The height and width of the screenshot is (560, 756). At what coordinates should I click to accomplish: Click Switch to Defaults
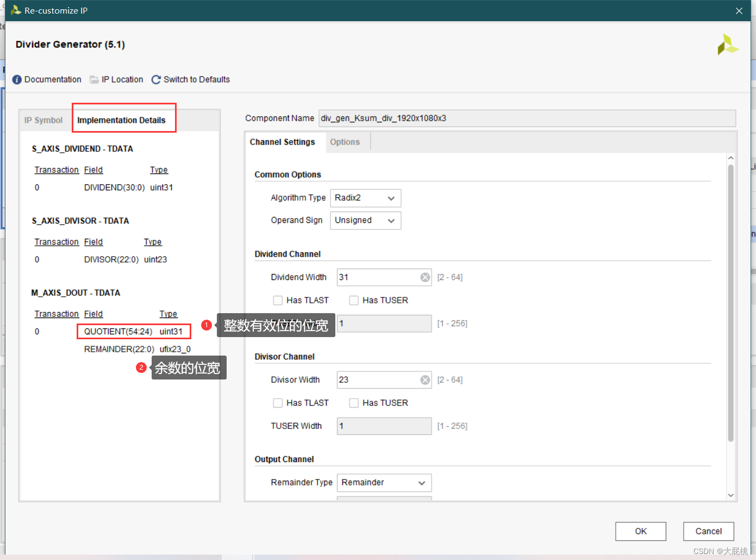pos(197,79)
